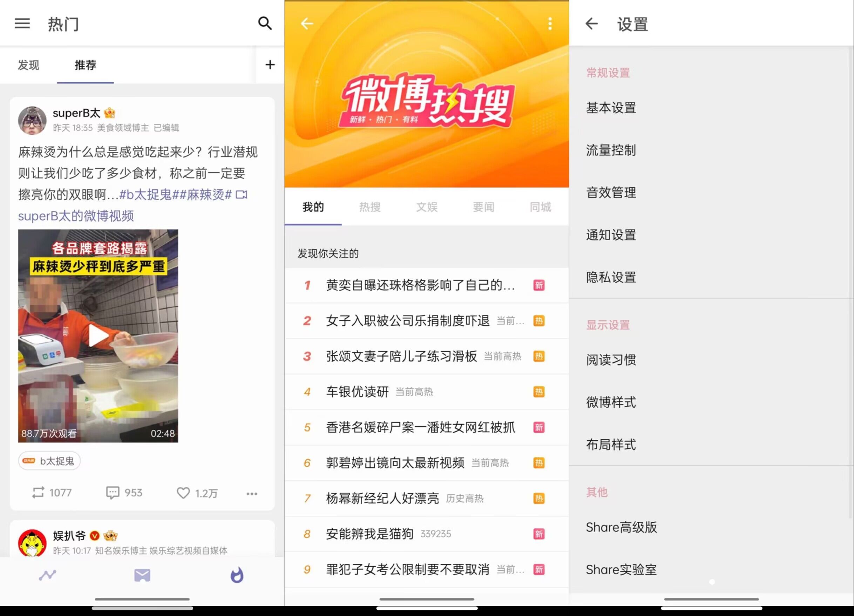Go back from the 设置 screen
Image resolution: width=854 pixels, height=616 pixels.
(x=591, y=24)
